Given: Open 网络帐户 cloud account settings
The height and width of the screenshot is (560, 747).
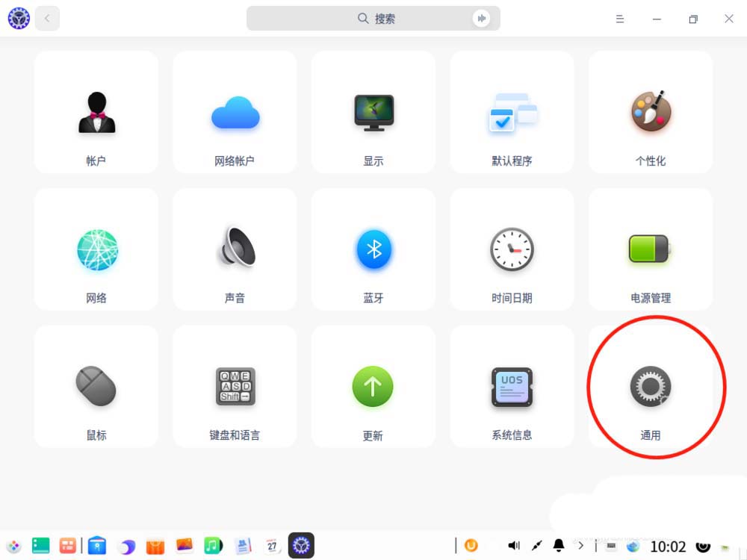Looking at the screenshot, I should [235, 113].
